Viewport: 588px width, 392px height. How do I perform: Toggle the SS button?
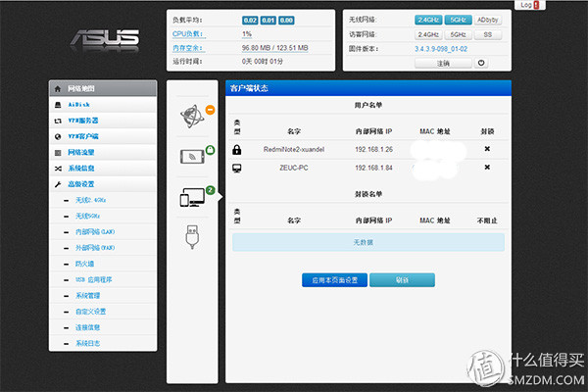pos(487,35)
